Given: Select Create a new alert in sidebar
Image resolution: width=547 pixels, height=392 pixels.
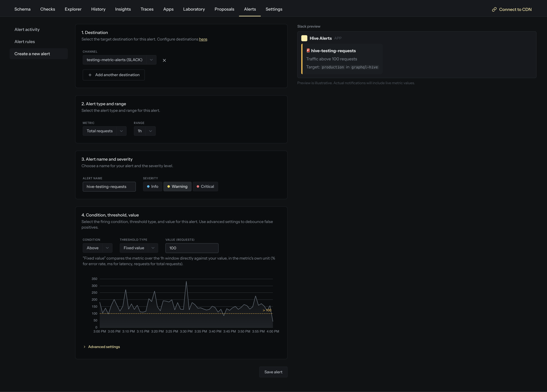Looking at the screenshot, I should pyautogui.click(x=39, y=54).
